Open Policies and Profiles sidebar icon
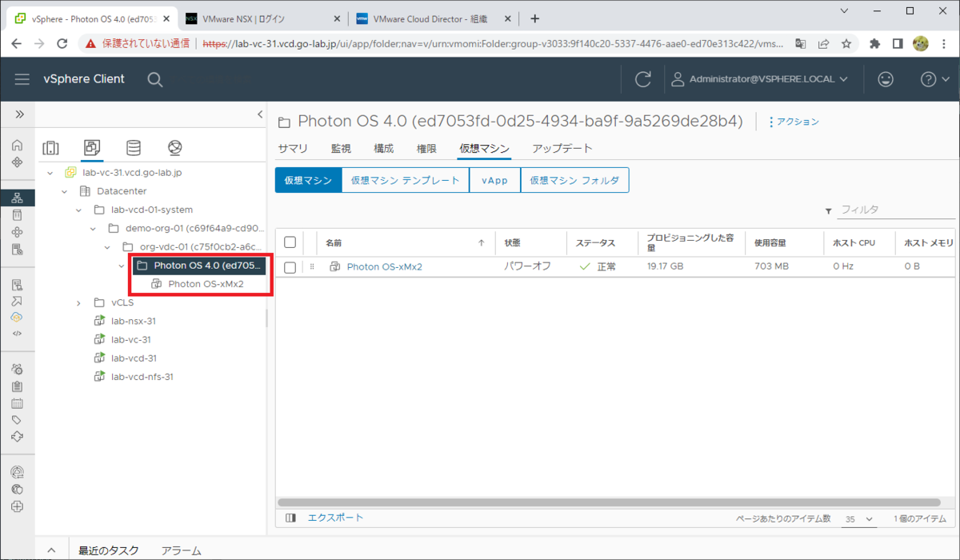960x560 pixels. tap(18, 284)
